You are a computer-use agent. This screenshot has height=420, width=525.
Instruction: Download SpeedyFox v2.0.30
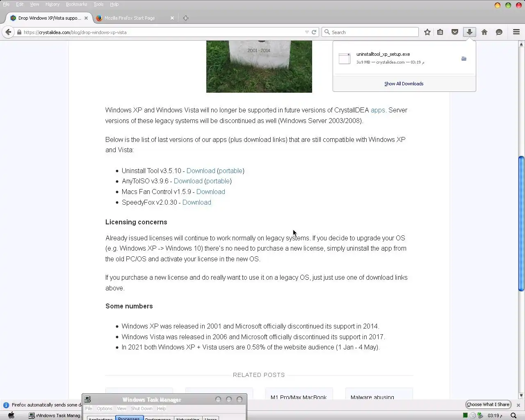click(197, 202)
